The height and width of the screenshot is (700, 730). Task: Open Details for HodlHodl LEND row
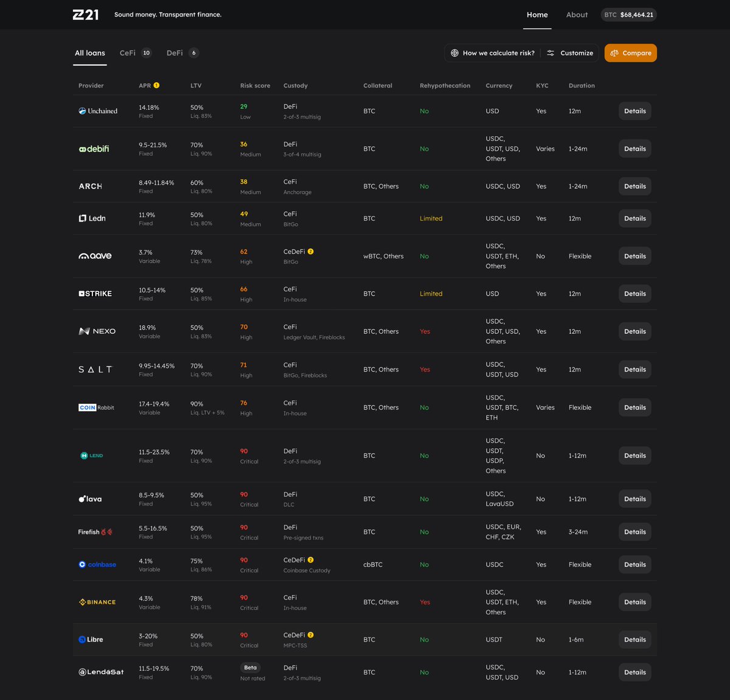pos(635,456)
